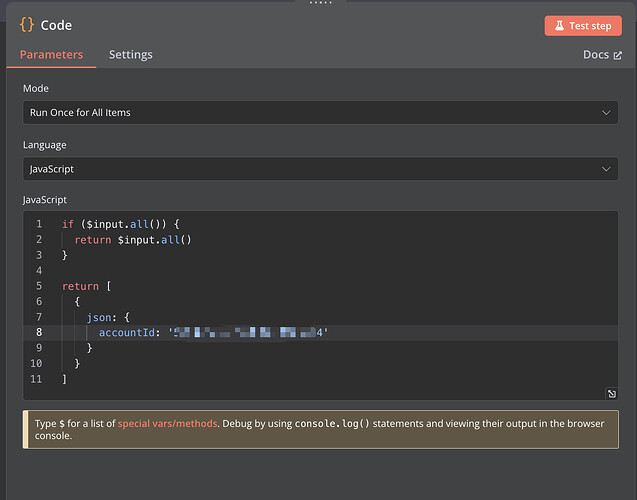This screenshot has width=637, height=500.
Task: Click the Mode dropdown chevron arrow
Action: click(606, 113)
